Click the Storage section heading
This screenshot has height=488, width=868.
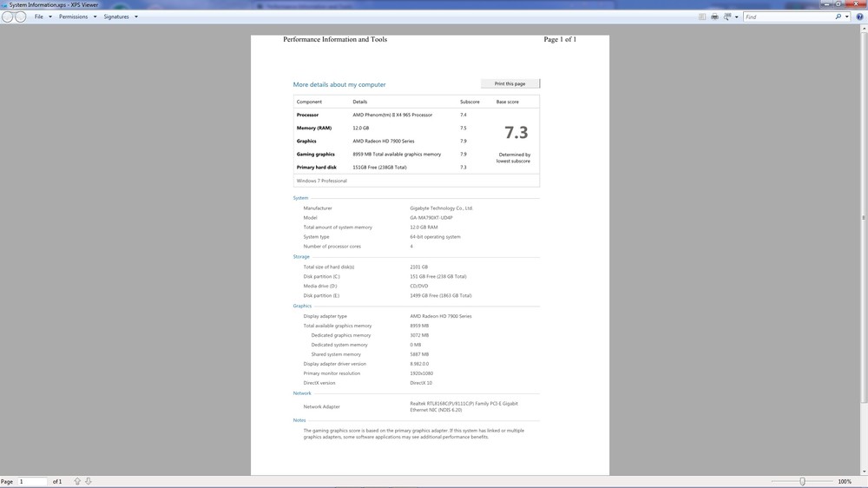point(301,257)
